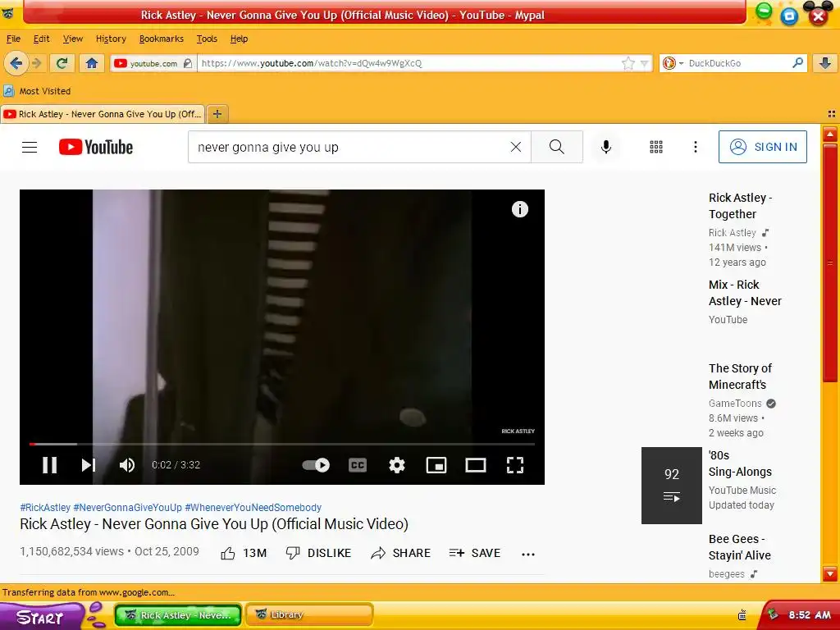Open YouTube settings three-dot menu
The image size is (840, 630).
coord(696,147)
